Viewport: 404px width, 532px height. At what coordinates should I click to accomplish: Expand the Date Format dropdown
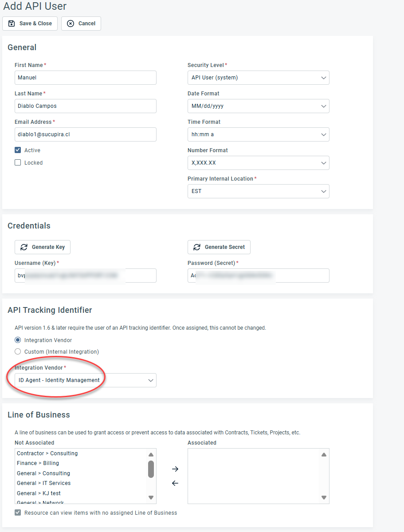258,106
